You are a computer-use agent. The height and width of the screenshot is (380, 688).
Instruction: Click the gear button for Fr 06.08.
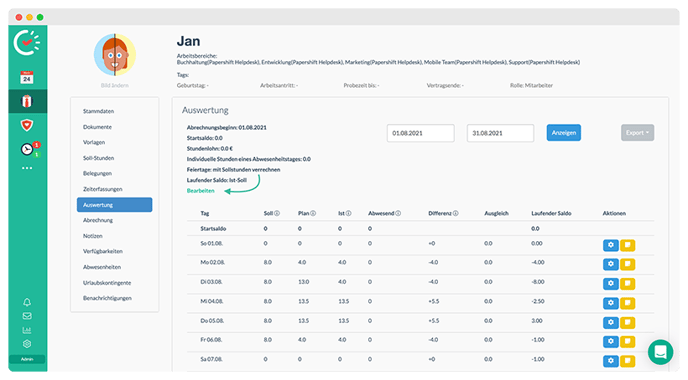pyautogui.click(x=611, y=341)
